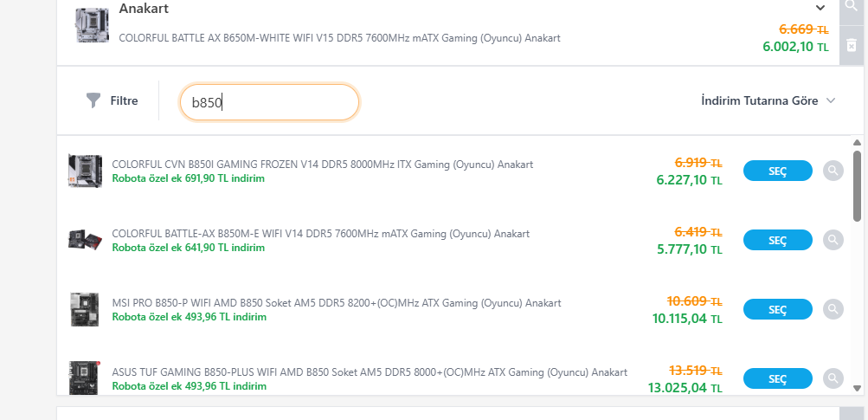Collapse the Anakart section chevron
The width and height of the screenshot is (868, 420).
820,8
